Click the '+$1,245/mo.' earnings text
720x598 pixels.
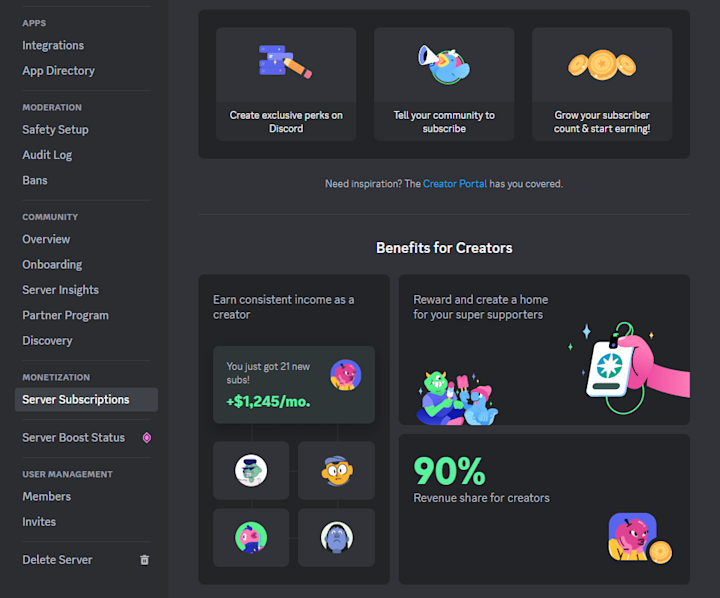268,401
